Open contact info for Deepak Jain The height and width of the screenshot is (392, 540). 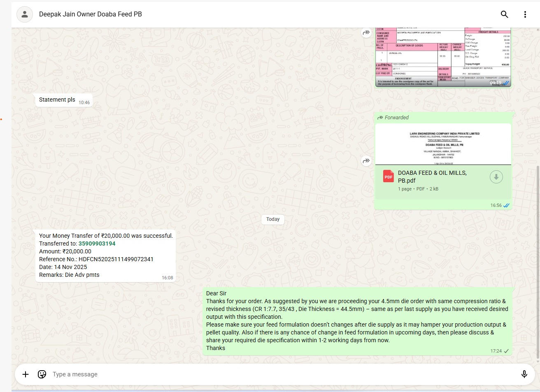(91, 14)
